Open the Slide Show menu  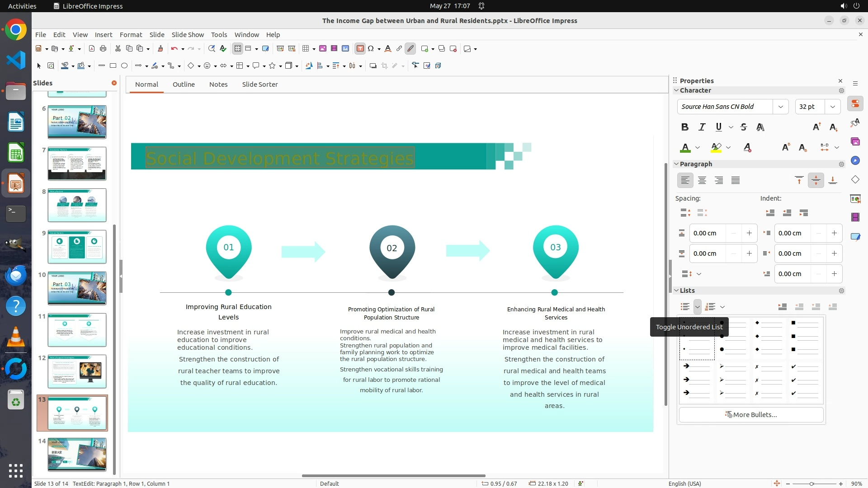pyautogui.click(x=188, y=35)
